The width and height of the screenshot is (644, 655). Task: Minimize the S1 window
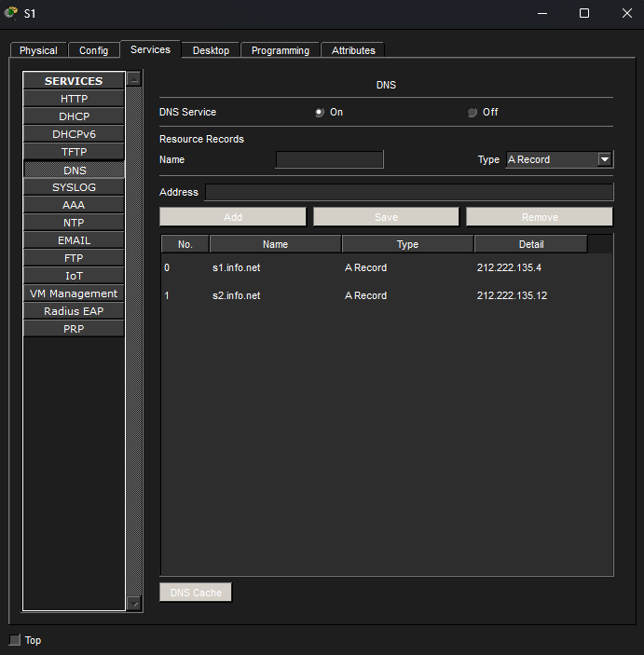click(x=542, y=13)
